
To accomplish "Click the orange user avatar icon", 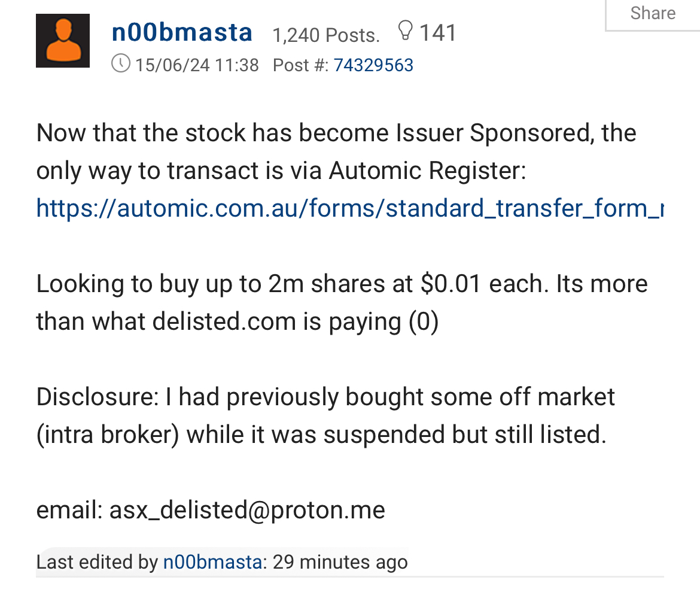I will pos(63,41).
